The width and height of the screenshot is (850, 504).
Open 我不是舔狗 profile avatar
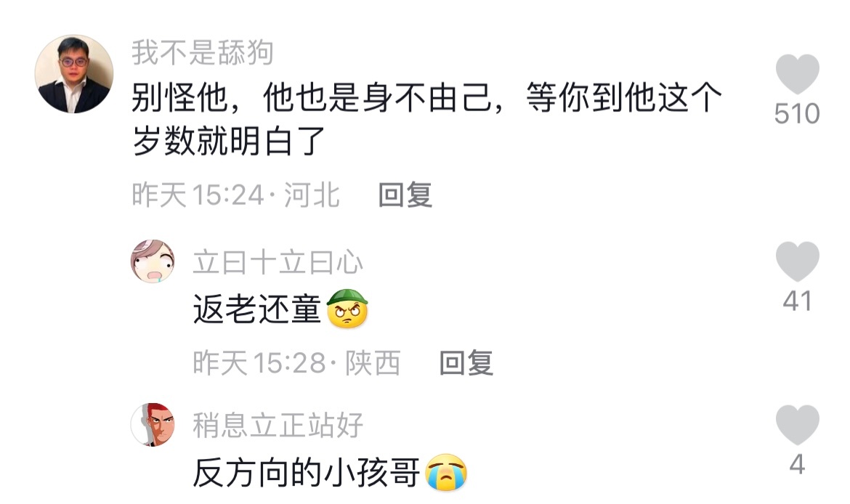74,74
